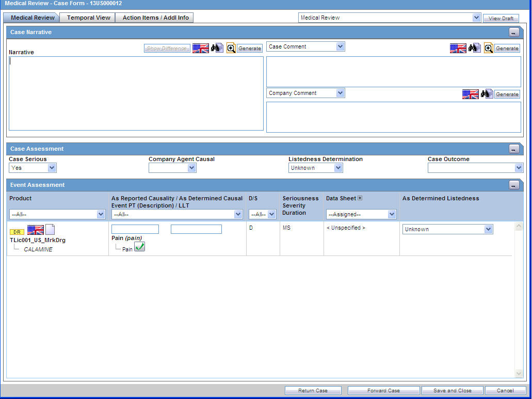Open the Case Comment type dropdown

coord(340,46)
